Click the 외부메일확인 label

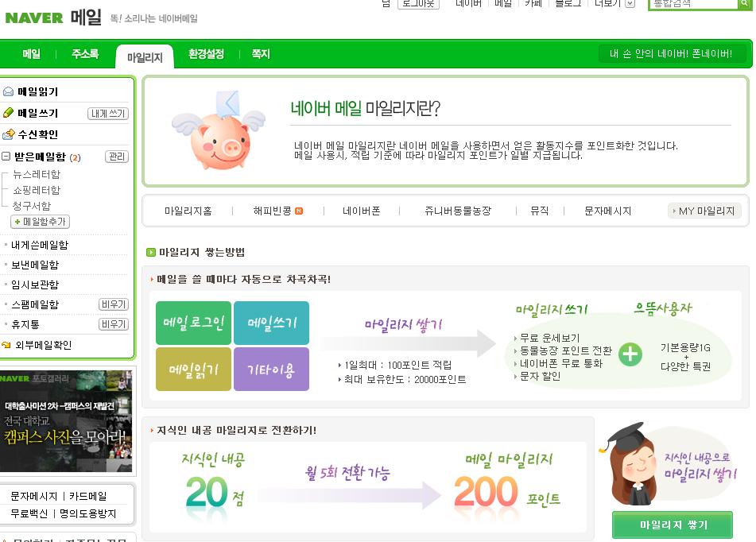44,345
